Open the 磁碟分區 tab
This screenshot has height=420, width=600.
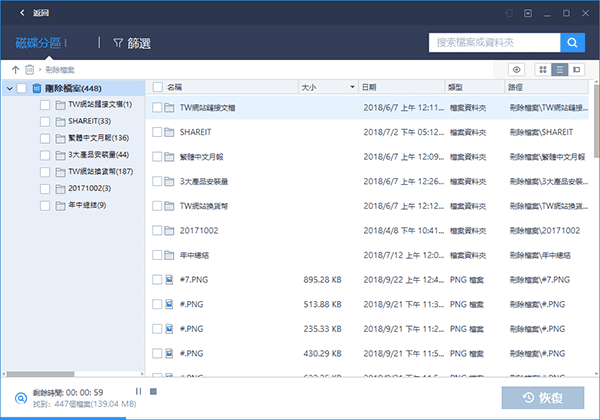pyautogui.click(x=40, y=43)
